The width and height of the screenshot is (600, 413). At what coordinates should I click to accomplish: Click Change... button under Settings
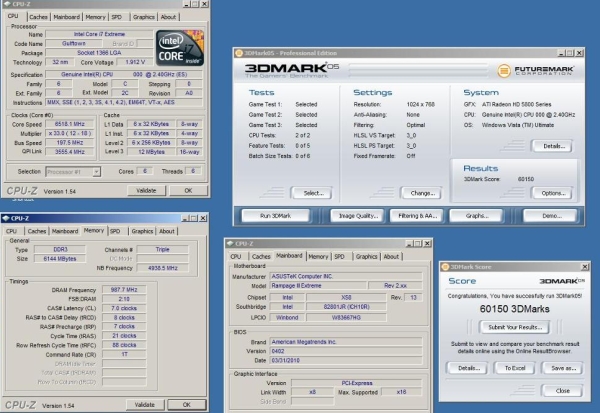tap(421, 193)
